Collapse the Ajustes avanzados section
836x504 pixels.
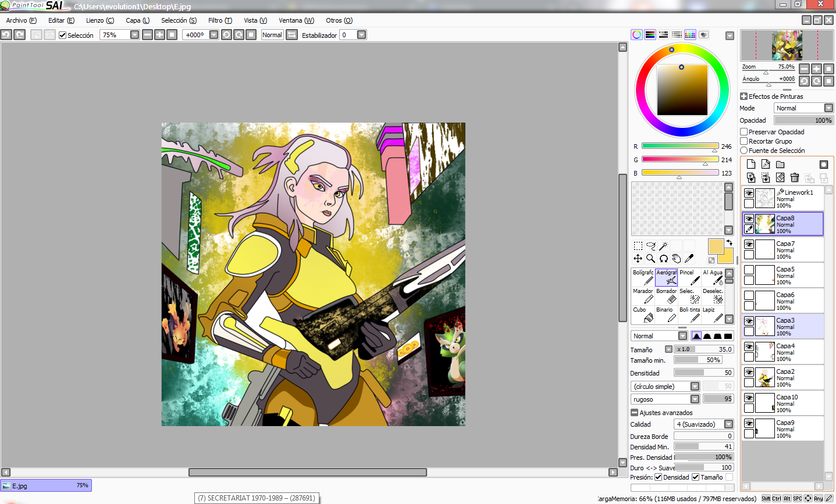[x=634, y=413]
